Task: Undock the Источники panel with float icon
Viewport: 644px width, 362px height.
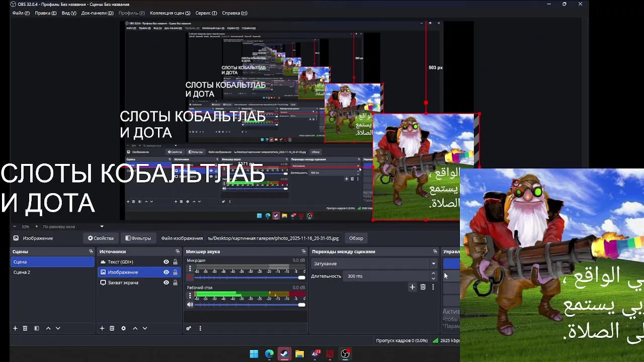Action: pyautogui.click(x=178, y=251)
